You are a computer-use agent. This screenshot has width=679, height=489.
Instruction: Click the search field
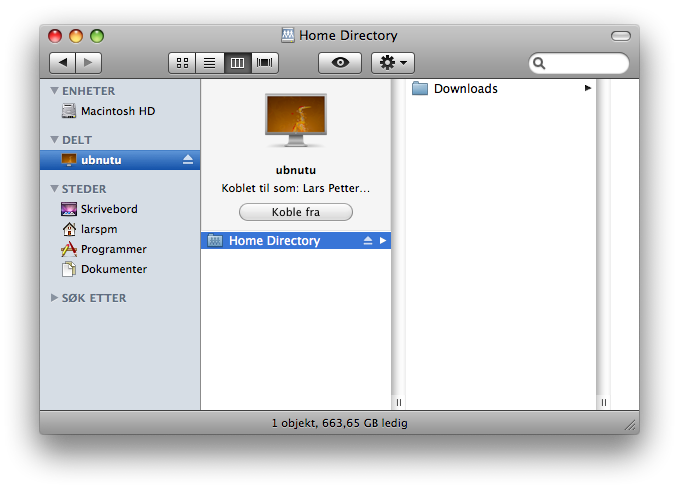coord(579,63)
